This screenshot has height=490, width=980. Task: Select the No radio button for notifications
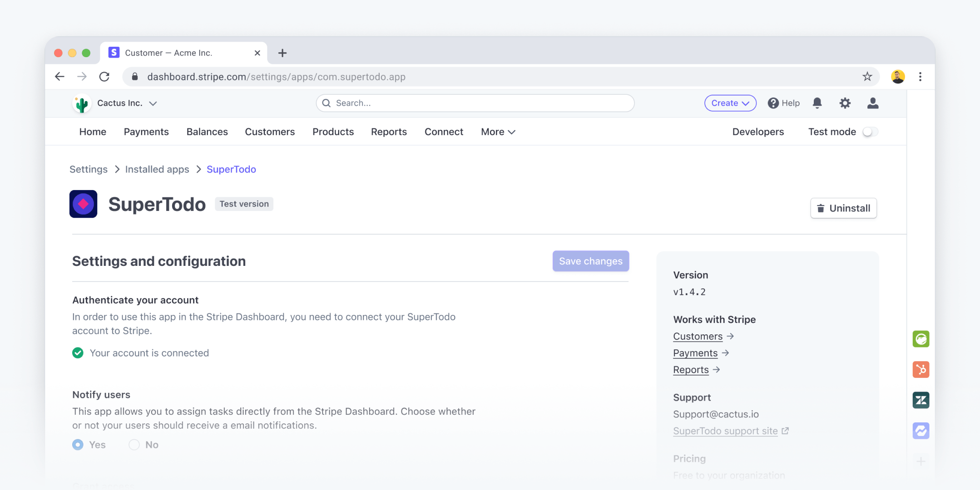[x=134, y=444]
